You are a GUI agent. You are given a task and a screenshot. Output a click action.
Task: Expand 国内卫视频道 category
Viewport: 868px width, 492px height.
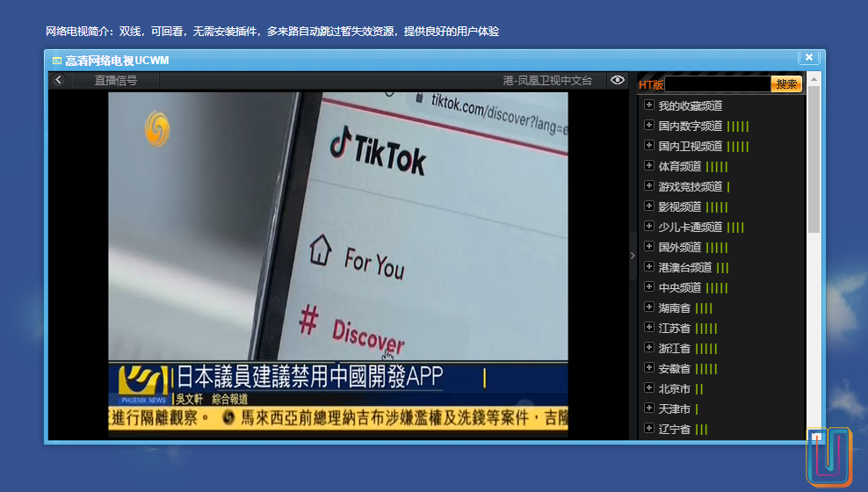(649, 145)
